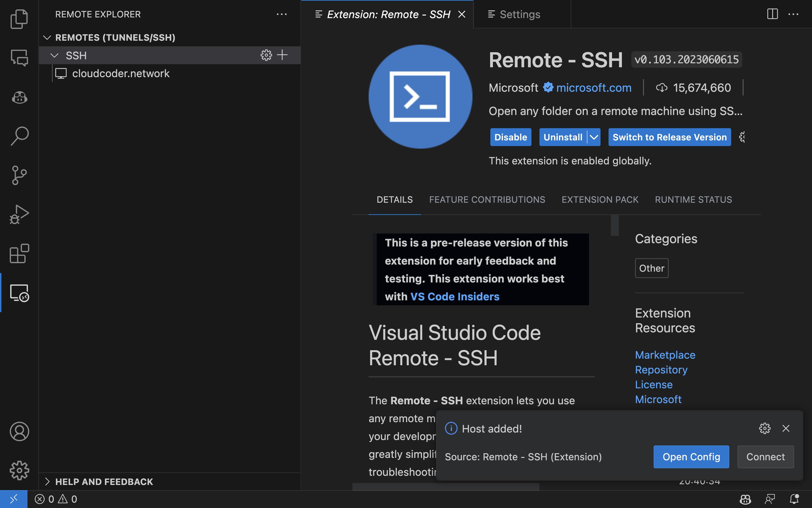Click the Other category tag
This screenshot has height=508, width=812.
[x=652, y=268]
